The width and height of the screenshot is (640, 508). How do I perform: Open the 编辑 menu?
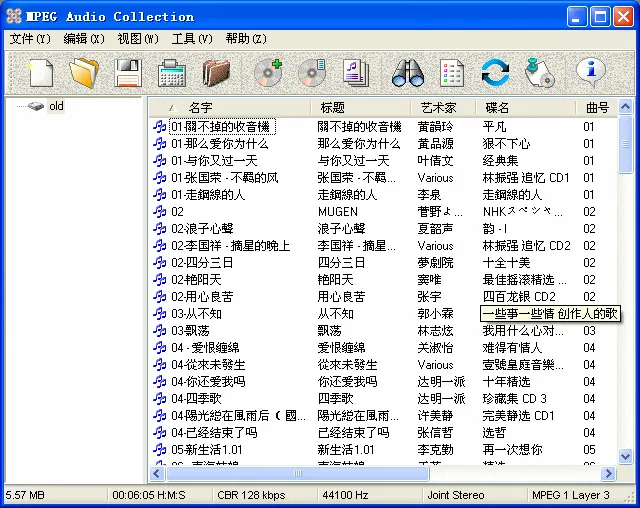(x=84, y=39)
